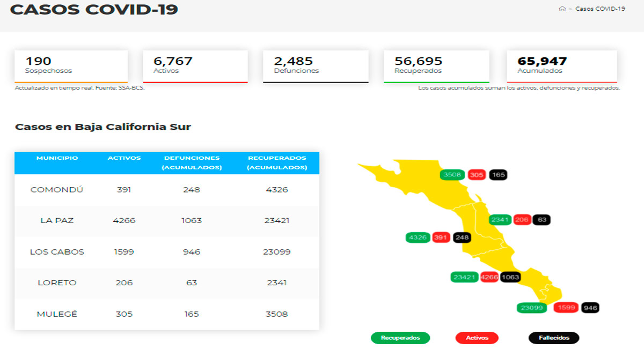
Task: Select LA PAZ in the municipio table
Action: click(57, 221)
